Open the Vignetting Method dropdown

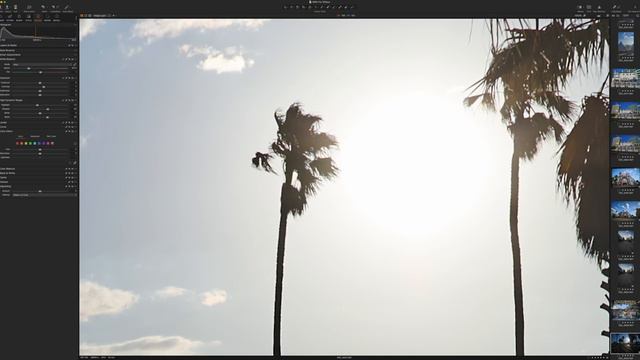pos(44,195)
